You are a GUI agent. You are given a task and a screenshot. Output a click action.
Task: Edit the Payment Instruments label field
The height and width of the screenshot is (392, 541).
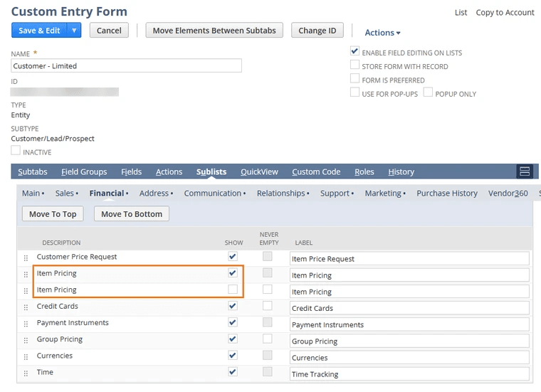[x=409, y=324]
